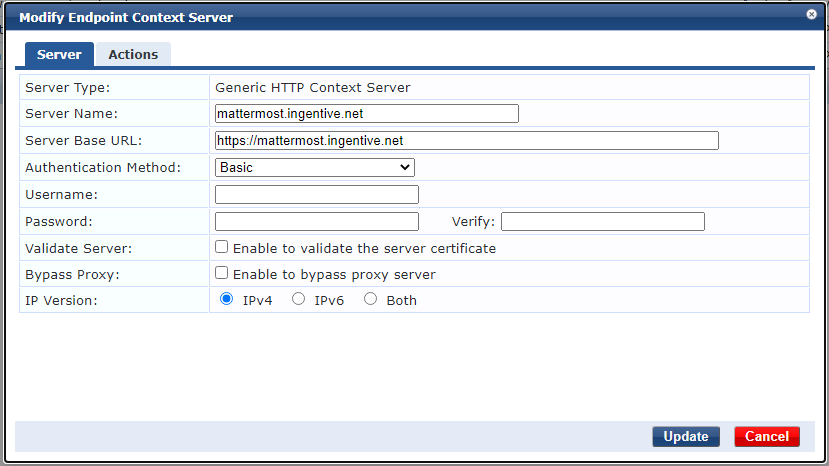Close the Modify Endpoint Context Server dialog

[x=811, y=14]
